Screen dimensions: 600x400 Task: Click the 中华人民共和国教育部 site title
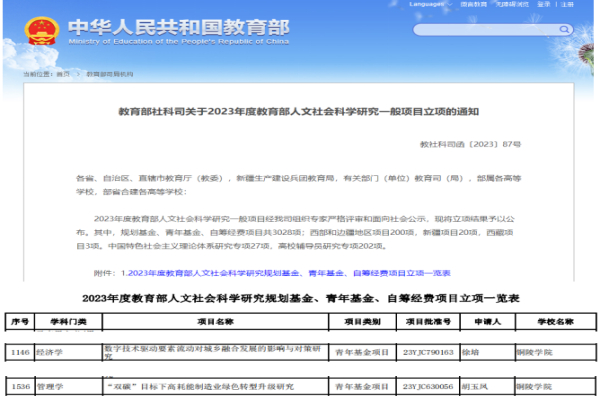(x=179, y=27)
